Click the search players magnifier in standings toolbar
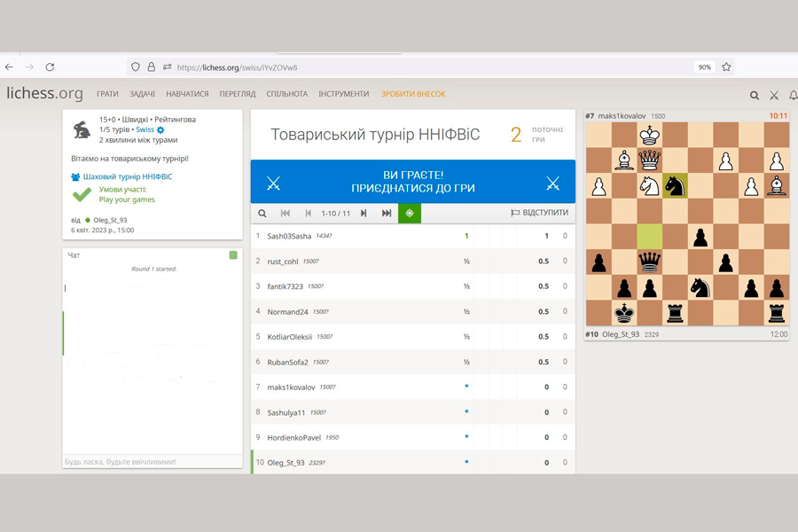The image size is (798, 532). point(262,213)
